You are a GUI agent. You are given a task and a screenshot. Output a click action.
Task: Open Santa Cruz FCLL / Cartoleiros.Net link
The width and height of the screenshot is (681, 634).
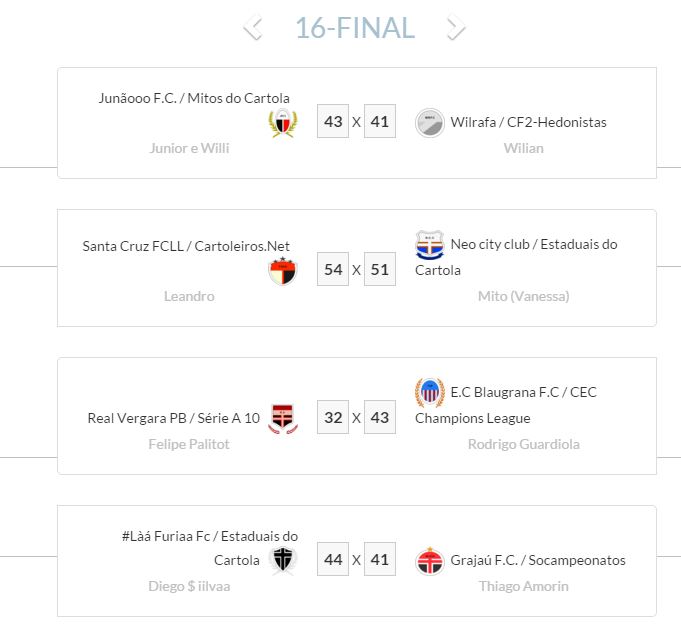tap(186, 246)
